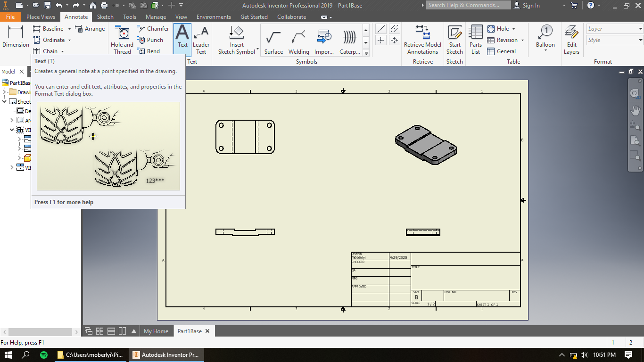Insert a General table

(x=501, y=51)
